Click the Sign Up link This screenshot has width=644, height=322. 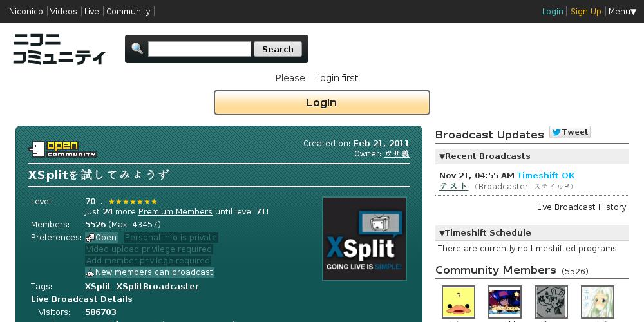(585, 12)
